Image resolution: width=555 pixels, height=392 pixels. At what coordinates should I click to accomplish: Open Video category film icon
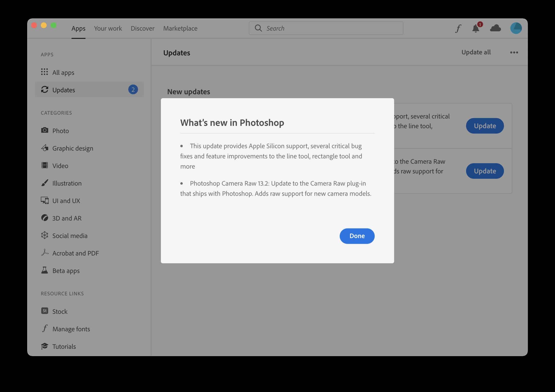click(x=44, y=165)
